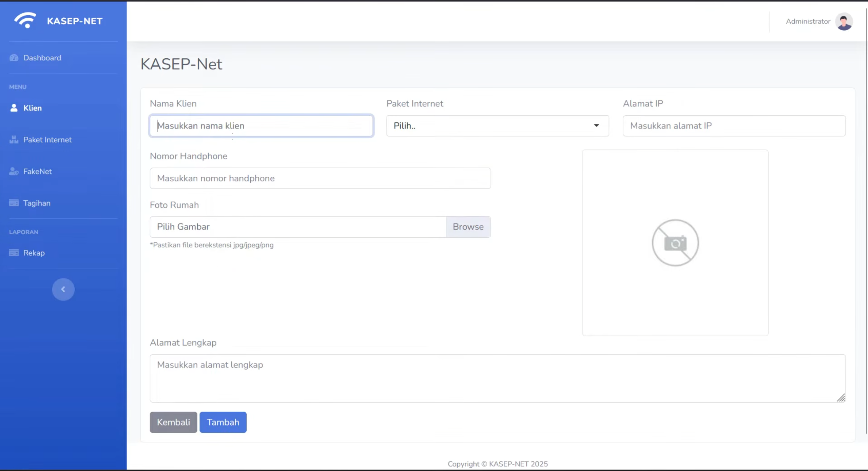Click the Tagihan card icon
The height and width of the screenshot is (471, 868).
(x=14, y=203)
